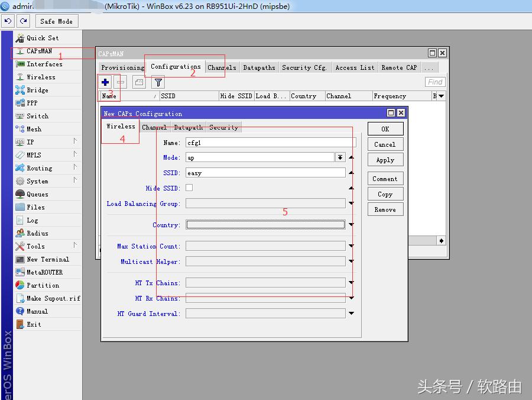Open column chooser dropdown arrow
This screenshot has width=532, height=400.
441,96
